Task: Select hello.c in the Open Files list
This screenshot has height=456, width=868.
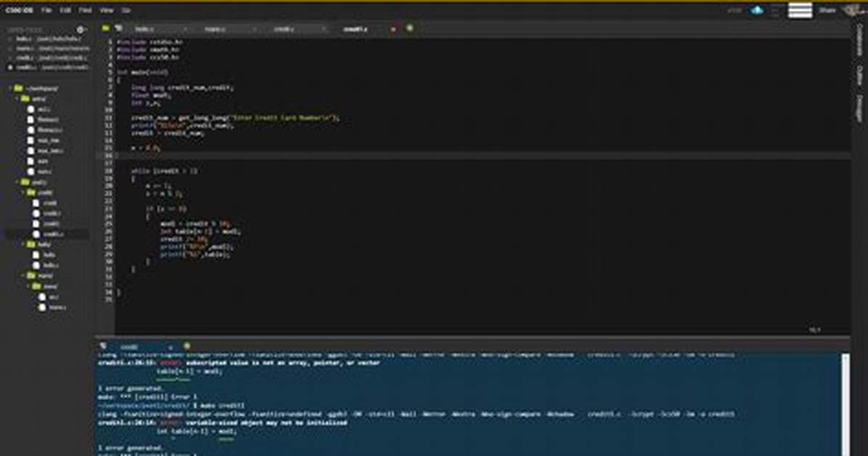Action: pos(48,39)
